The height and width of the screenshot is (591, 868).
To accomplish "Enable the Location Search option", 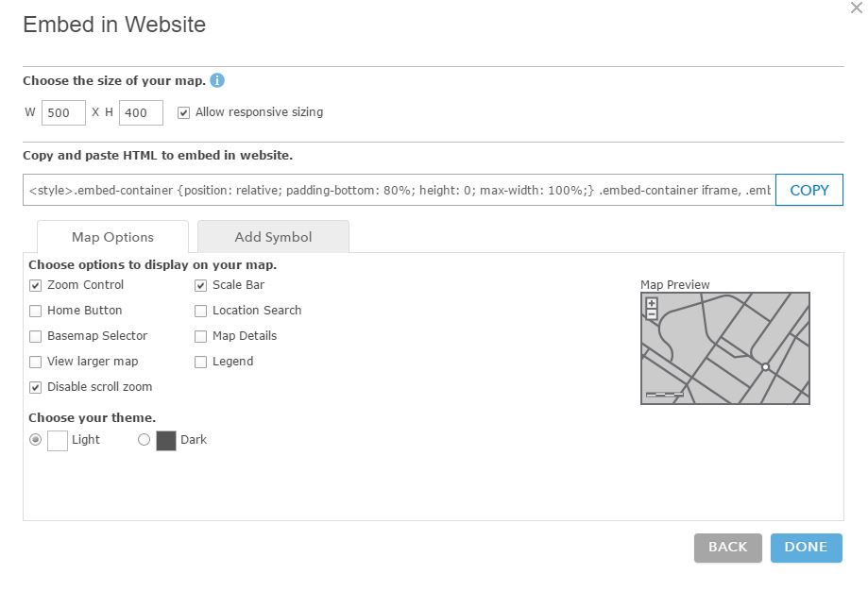I will 200,310.
